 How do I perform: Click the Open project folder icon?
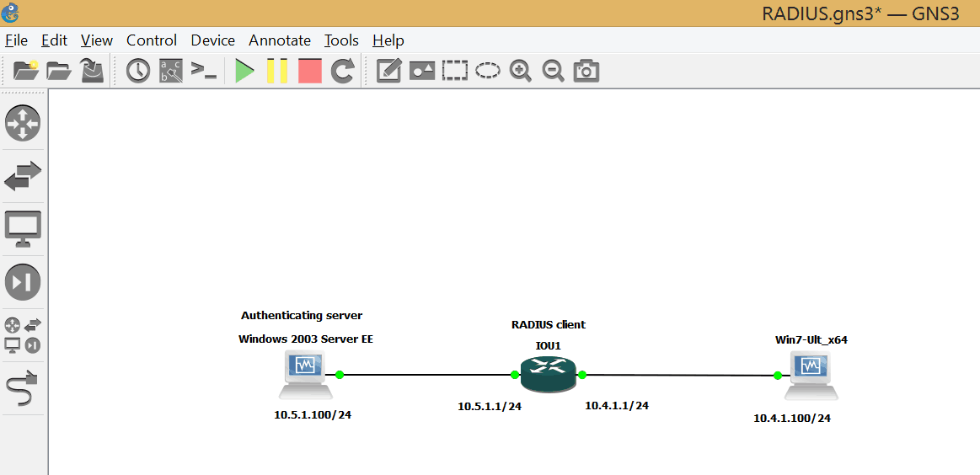[x=59, y=71]
